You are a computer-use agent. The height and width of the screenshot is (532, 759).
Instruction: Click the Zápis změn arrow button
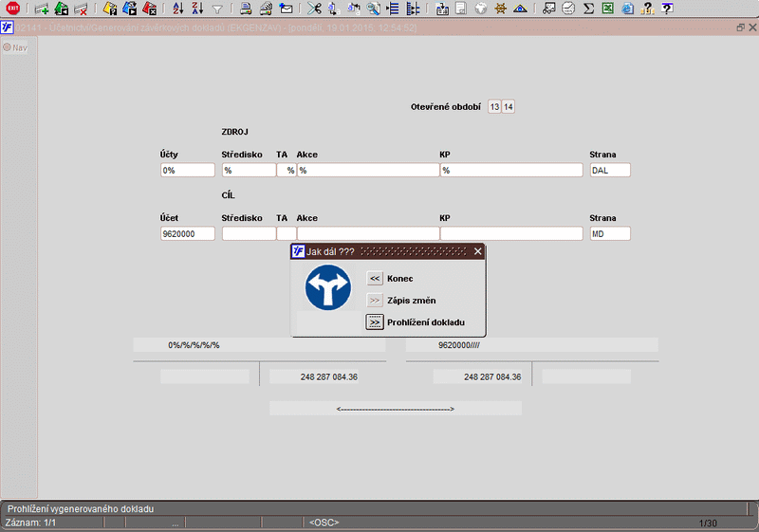point(375,300)
